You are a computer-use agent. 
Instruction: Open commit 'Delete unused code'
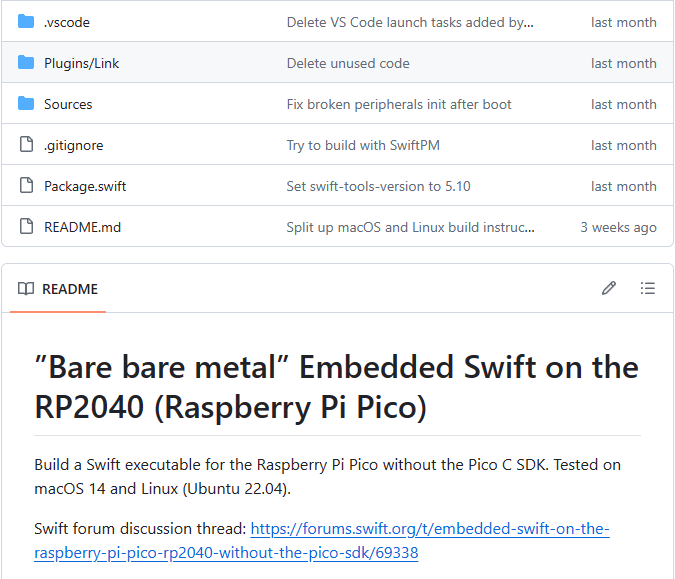pos(348,63)
